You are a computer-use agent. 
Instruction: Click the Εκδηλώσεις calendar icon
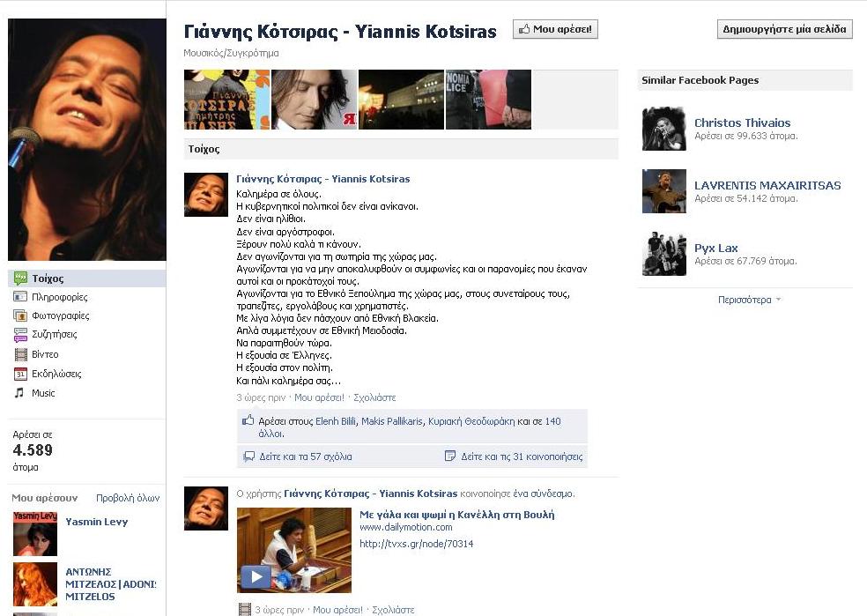pyautogui.click(x=19, y=374)
